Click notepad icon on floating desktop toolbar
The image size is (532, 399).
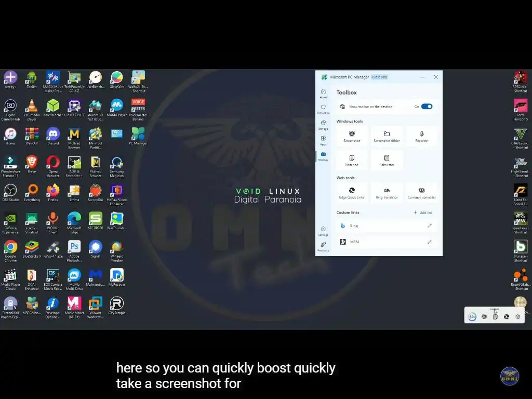(x=495, y=316)
